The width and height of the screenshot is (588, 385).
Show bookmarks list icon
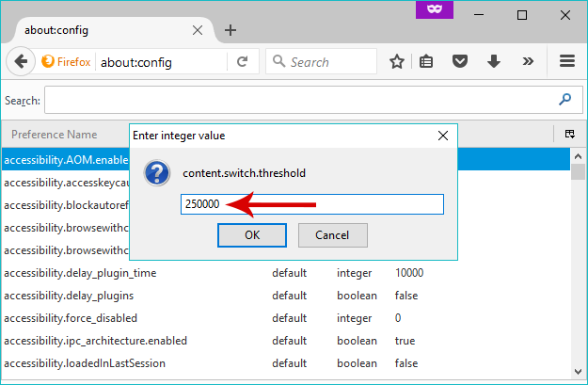coord(426,61)
